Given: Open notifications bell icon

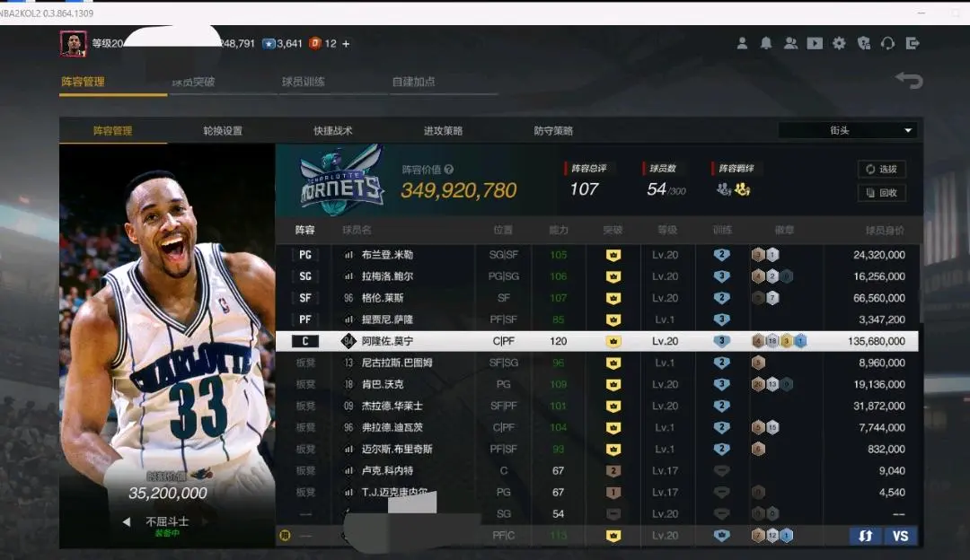Looking at the screenshot, I should (766, 43).
